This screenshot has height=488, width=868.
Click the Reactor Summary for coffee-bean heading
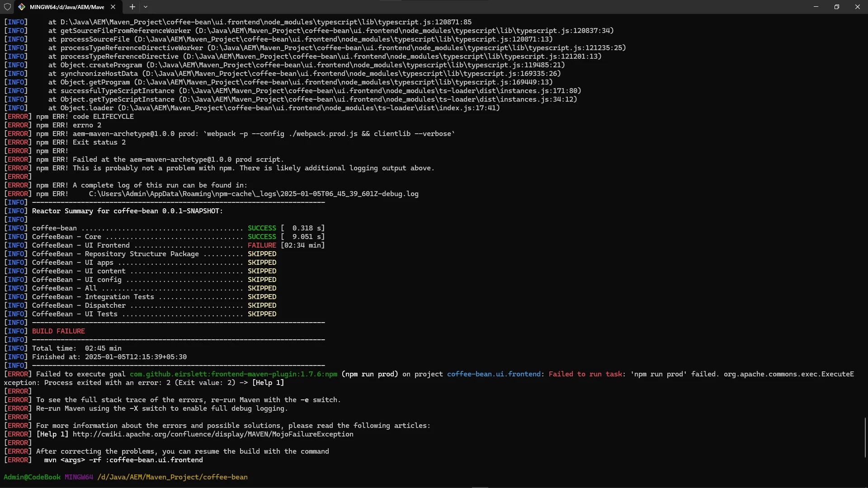[127, 211]
